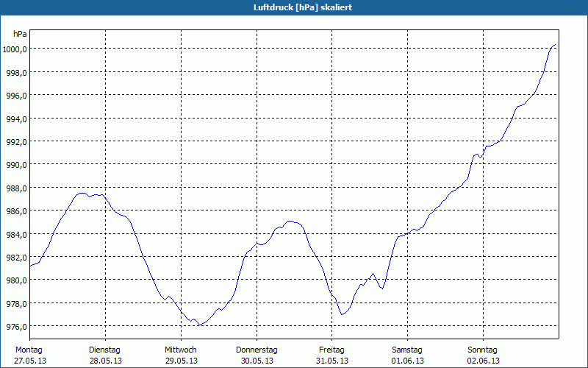Click the date 28.05.13
This screenshot has height=368, width=588.
(106, 361)
